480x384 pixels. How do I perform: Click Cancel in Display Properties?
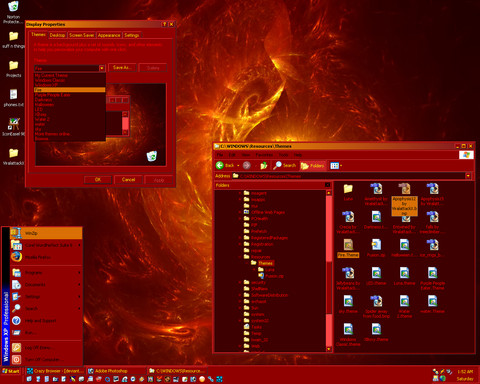click(x=128, y=179)
